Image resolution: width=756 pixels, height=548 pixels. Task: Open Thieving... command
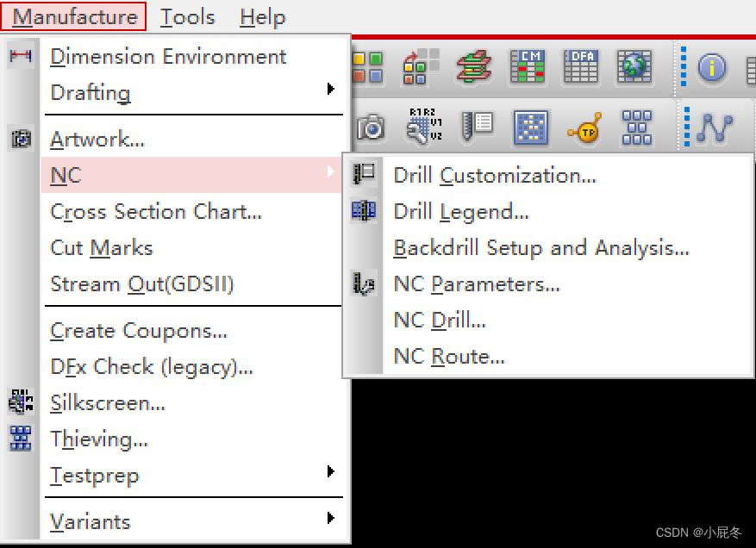coord(99,439)
